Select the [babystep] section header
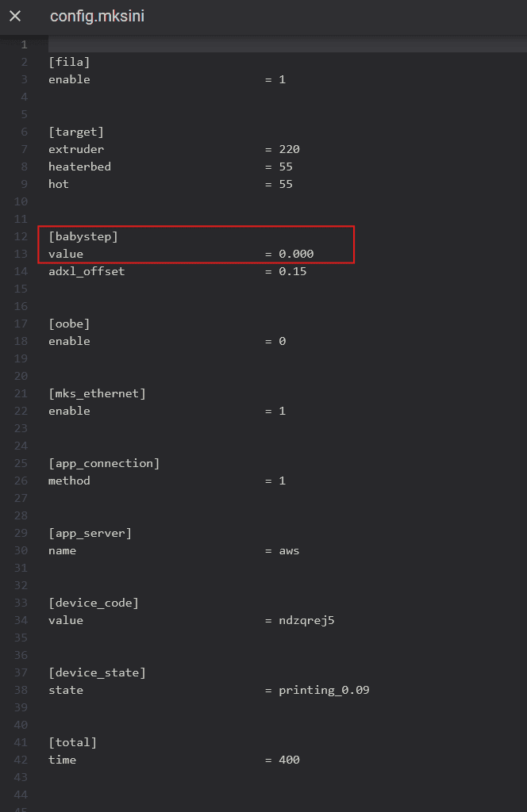527x812 pixels. 83,236
